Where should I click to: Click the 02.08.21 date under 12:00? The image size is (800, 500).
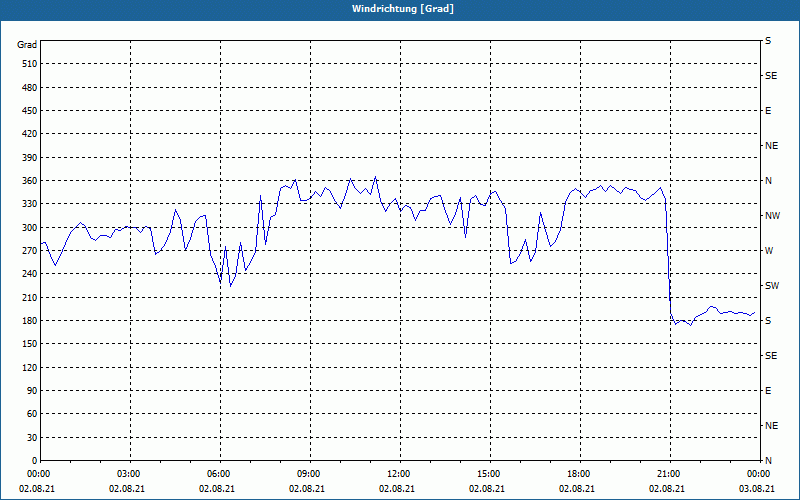pyautogui.click(x=396, y=488)
